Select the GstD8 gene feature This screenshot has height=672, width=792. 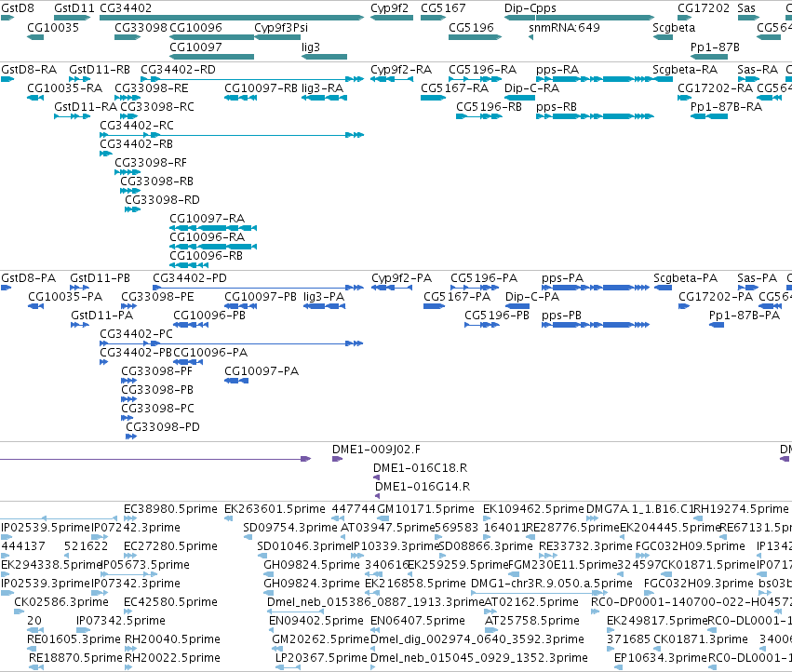[x=7, y=18]
